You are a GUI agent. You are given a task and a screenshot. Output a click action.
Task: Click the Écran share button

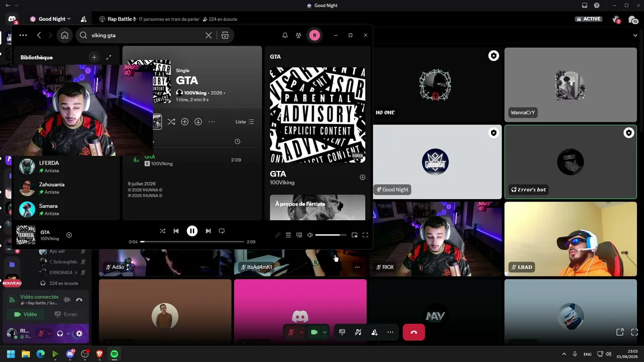66,314
